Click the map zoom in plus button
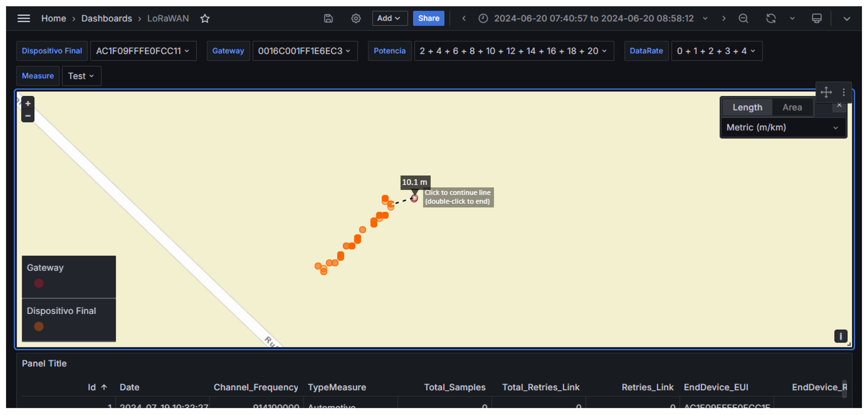This screenshot has width=868, height=415. [28, 103]
